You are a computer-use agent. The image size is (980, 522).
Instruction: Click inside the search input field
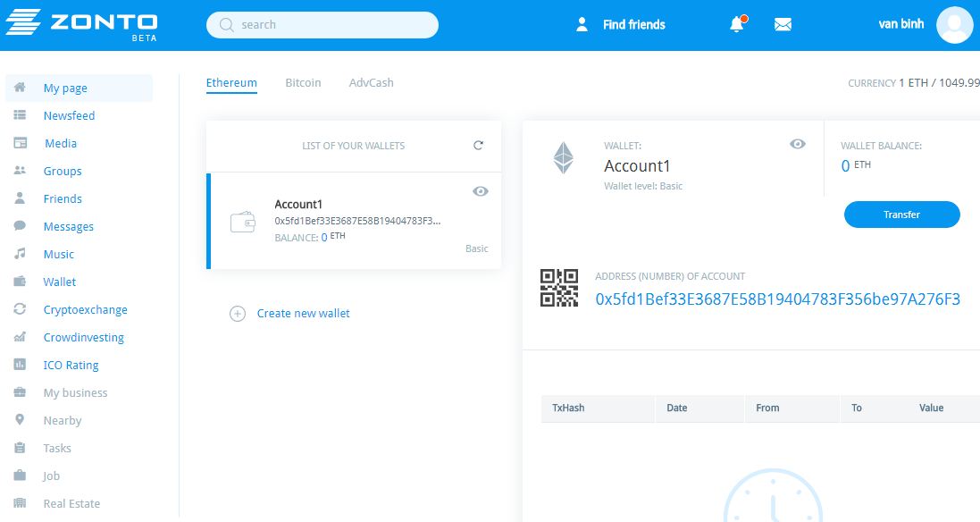322,25
